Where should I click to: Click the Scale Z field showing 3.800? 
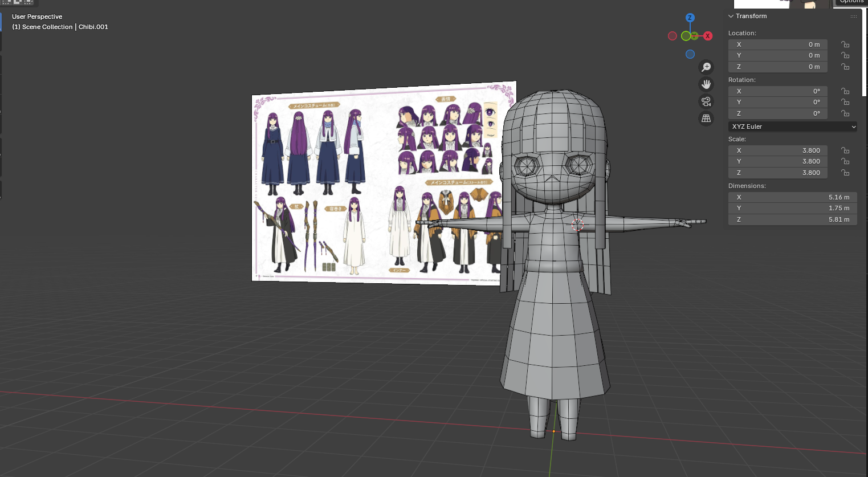click(x=777, y=173)
